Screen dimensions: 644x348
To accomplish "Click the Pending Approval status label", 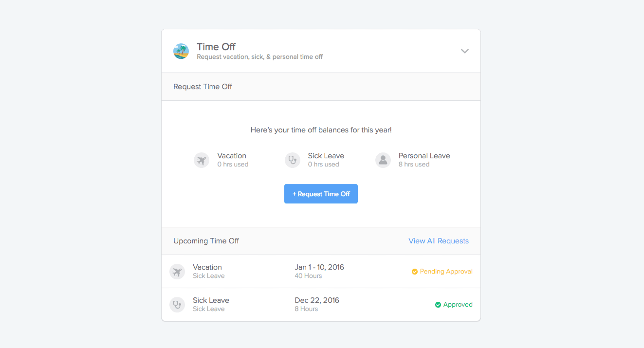I will [446, 272].
